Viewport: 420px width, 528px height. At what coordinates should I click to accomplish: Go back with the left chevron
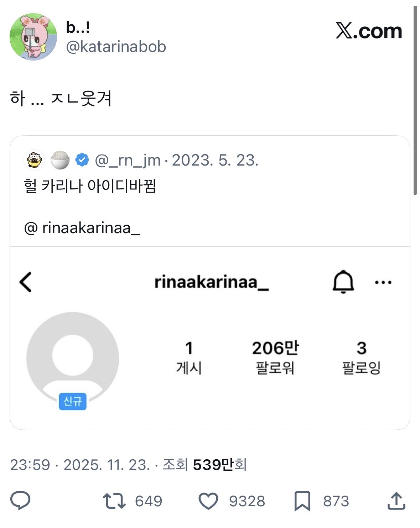pos(26,282)
